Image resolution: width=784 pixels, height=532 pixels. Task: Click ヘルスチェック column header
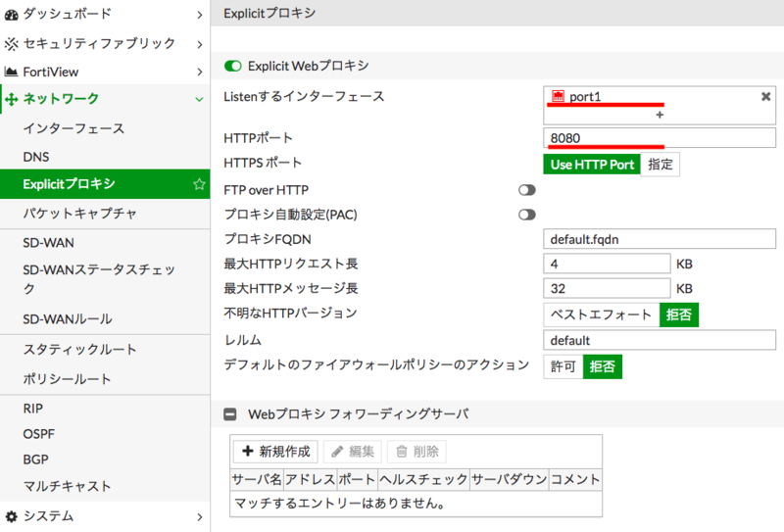click(x=423, y=479)
